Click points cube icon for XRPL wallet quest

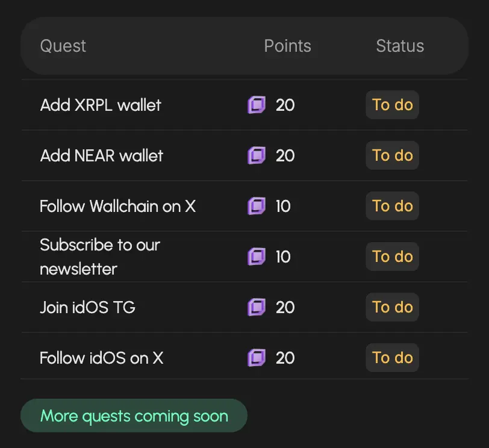tap(257, 105)
